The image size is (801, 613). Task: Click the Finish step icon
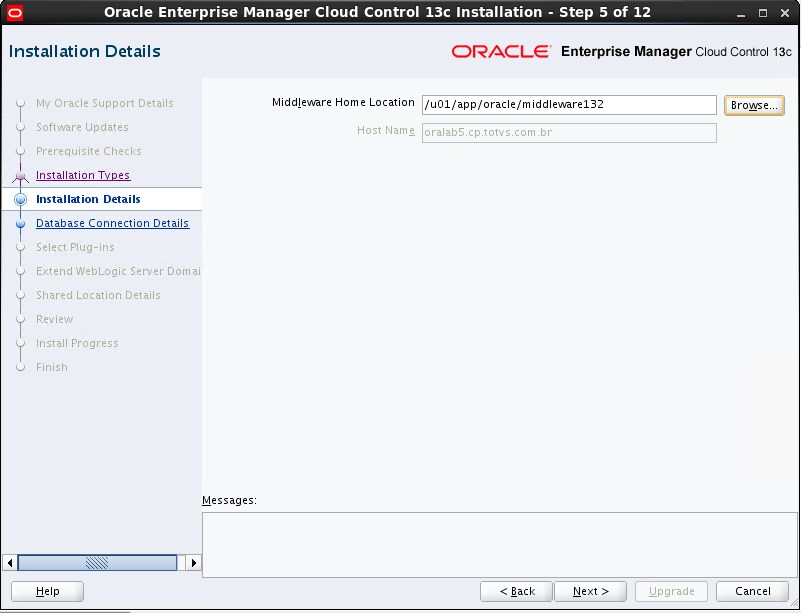pyautogui.click(x=22, y=367)
